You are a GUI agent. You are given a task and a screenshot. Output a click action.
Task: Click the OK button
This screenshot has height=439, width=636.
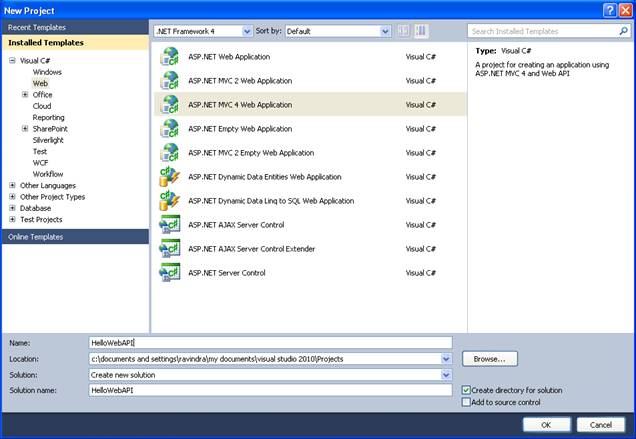546,425
